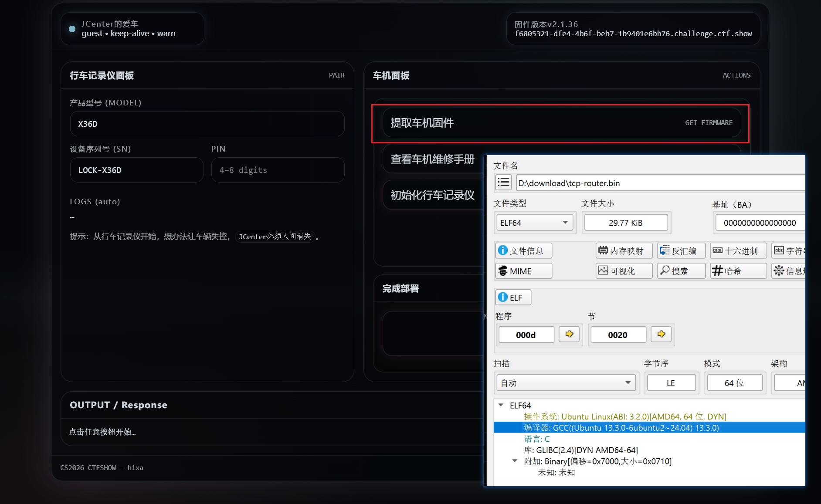Click the GET_FIRMWARE extraction button

point(560,123)
